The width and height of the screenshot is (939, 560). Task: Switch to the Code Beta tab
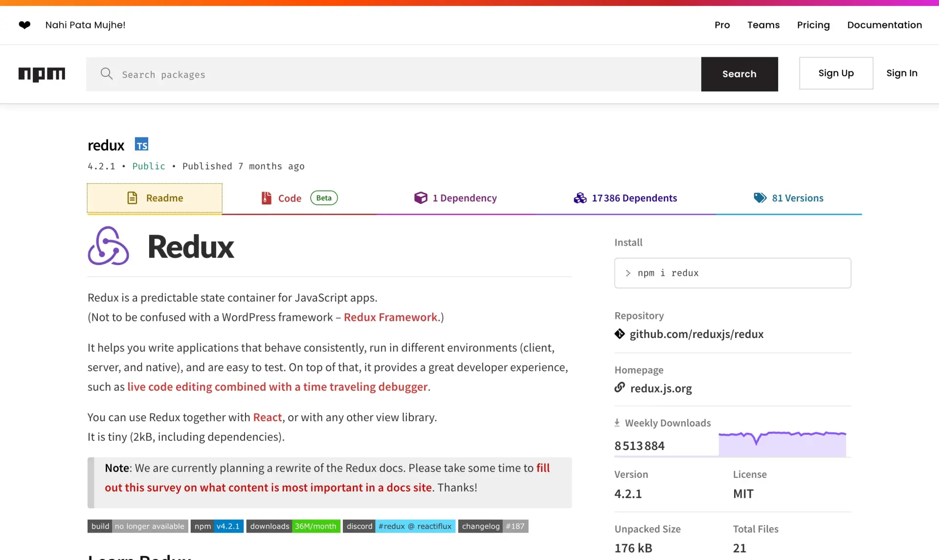(x=291, y=198)
